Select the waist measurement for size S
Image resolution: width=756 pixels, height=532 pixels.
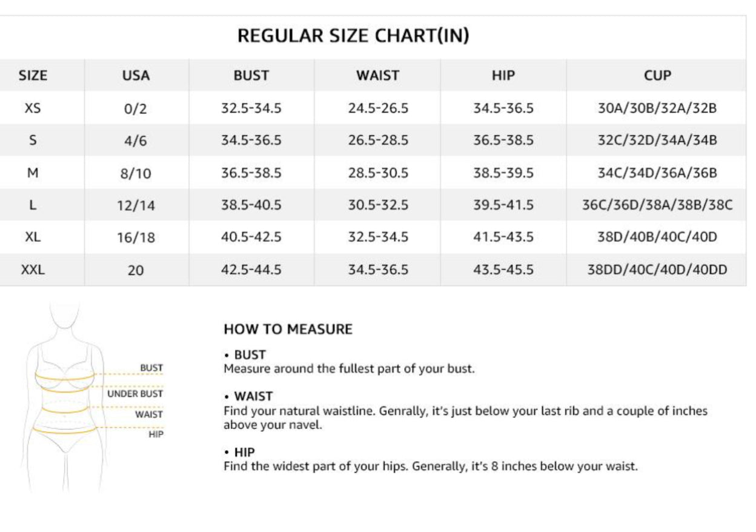tap(377, 141)
